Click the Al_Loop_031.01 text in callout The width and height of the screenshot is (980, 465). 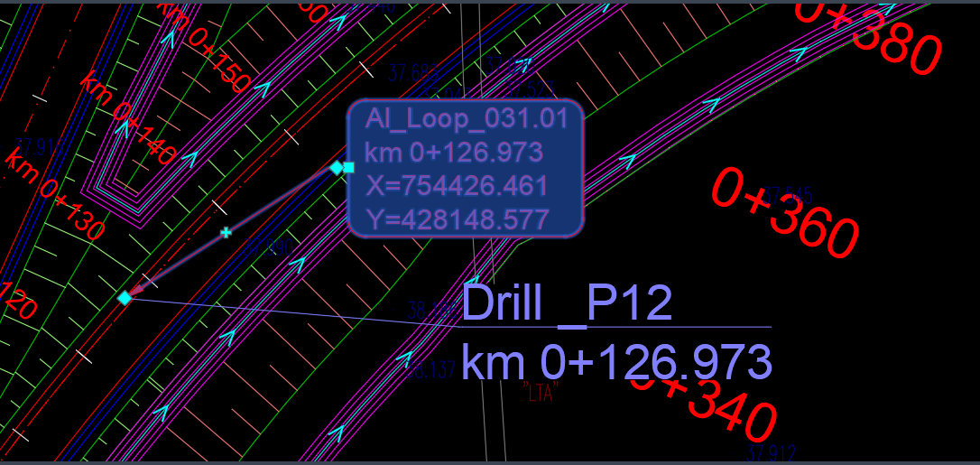click(467, 119)
